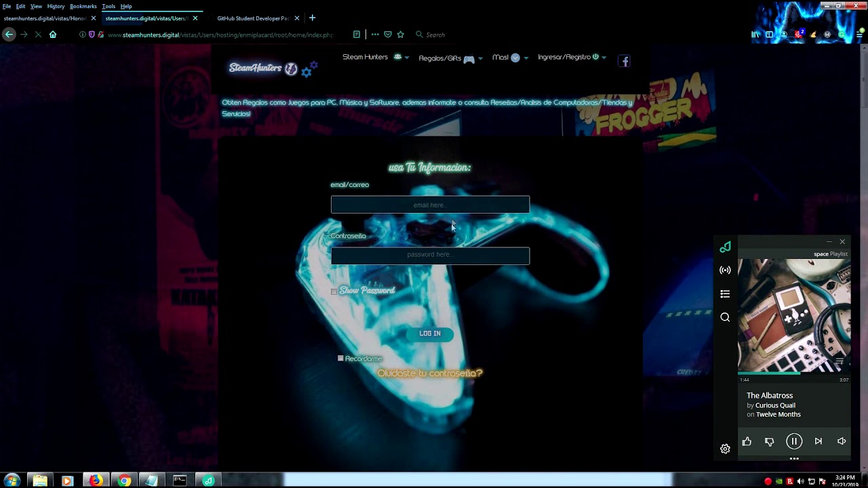
Task: Open tracking protection shield icon
Action: pos(92,35)
